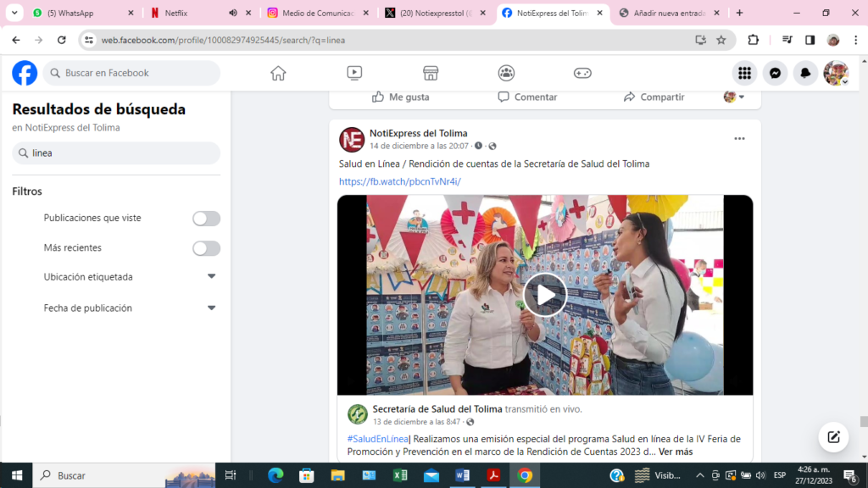This screenshot has height=488, width=868.
Task: Open the Facebook menu grid icon
Action: click(744, 73)
